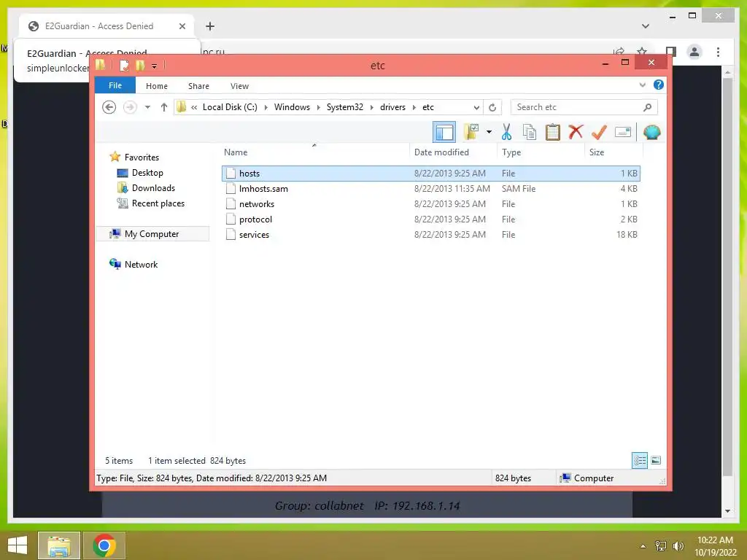
Task: Open a new tab in Chrome
Action: coord(210,26)
